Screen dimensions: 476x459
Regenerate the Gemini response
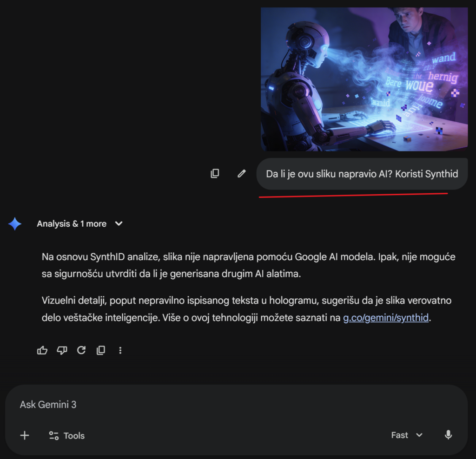point(81,350)
